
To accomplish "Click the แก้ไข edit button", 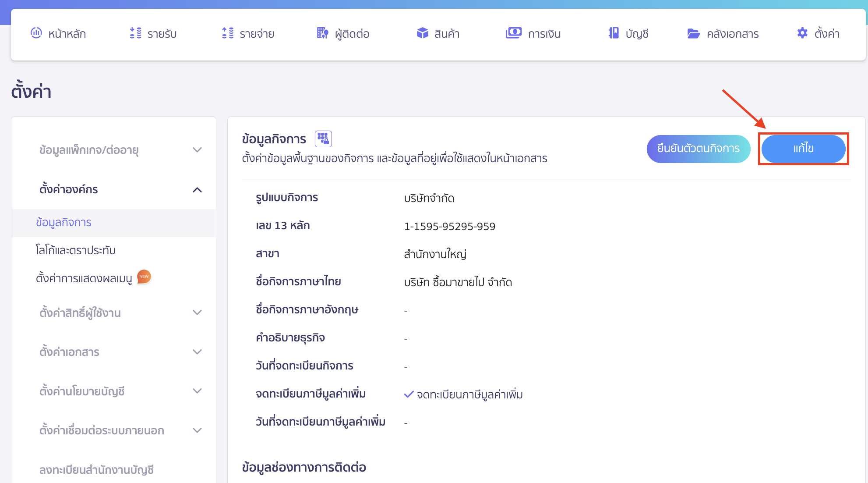I will click(804, 149).
